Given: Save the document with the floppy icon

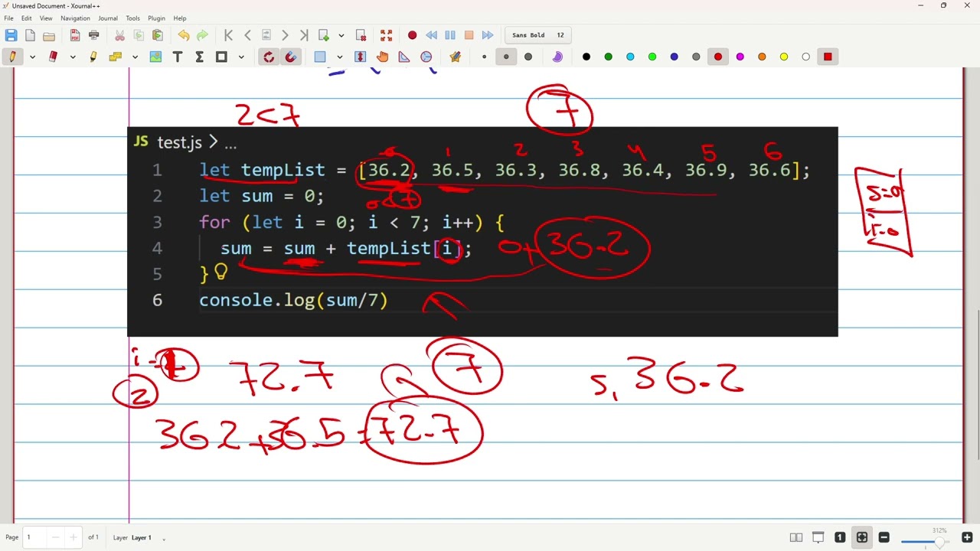Looking at the screenshot, I should [11, 35].
